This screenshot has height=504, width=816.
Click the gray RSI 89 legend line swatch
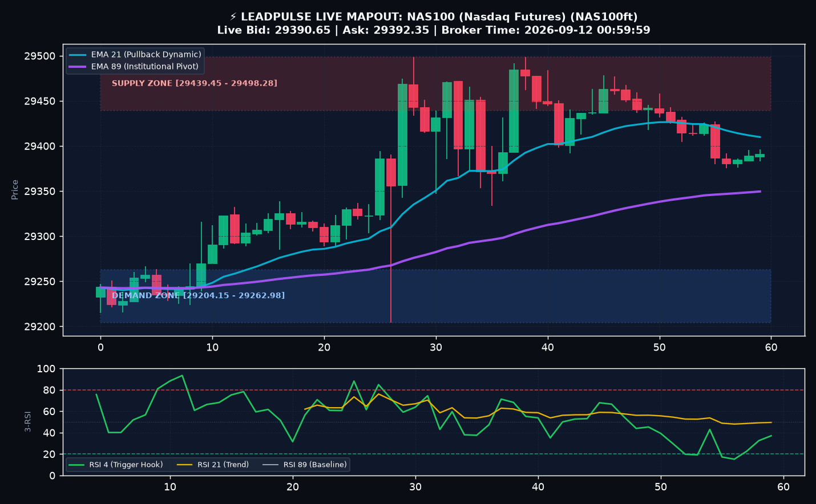(270, 465)
